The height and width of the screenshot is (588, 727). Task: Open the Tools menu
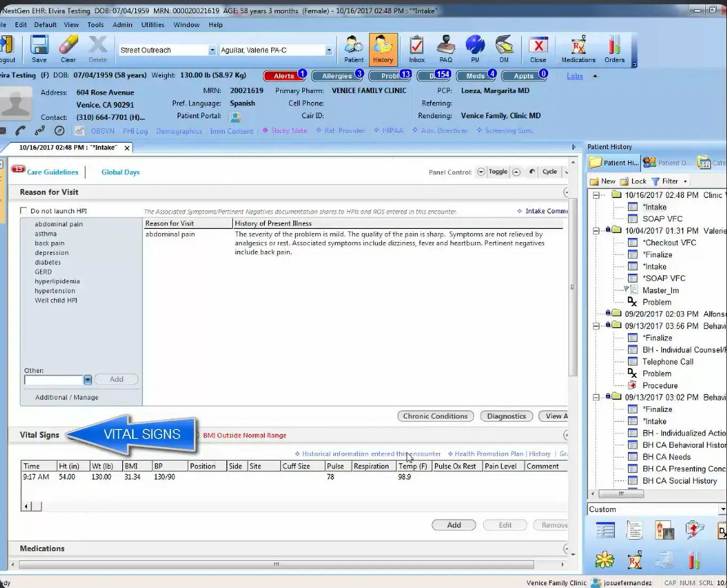click(x=95, y=25)
